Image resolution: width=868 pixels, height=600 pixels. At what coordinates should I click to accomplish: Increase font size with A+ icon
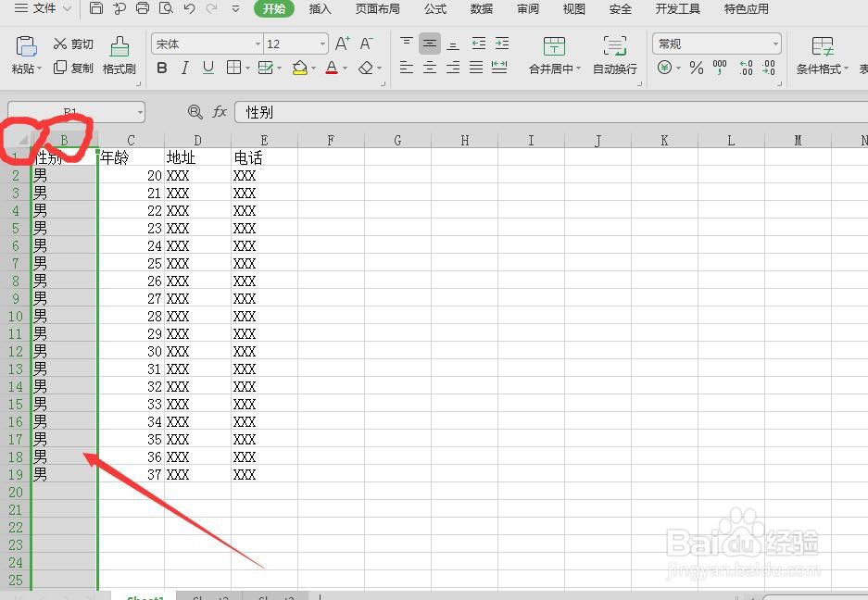tap(343, 44)
